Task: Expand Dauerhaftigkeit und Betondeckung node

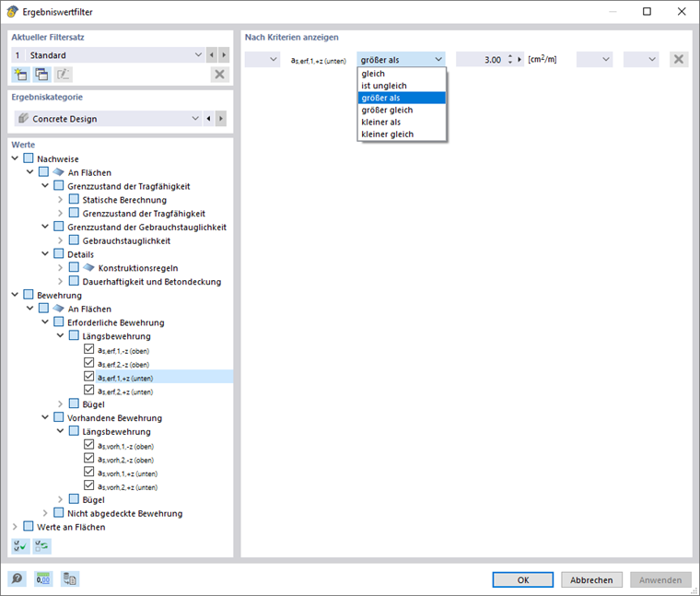Action: (x=60, y=282)
